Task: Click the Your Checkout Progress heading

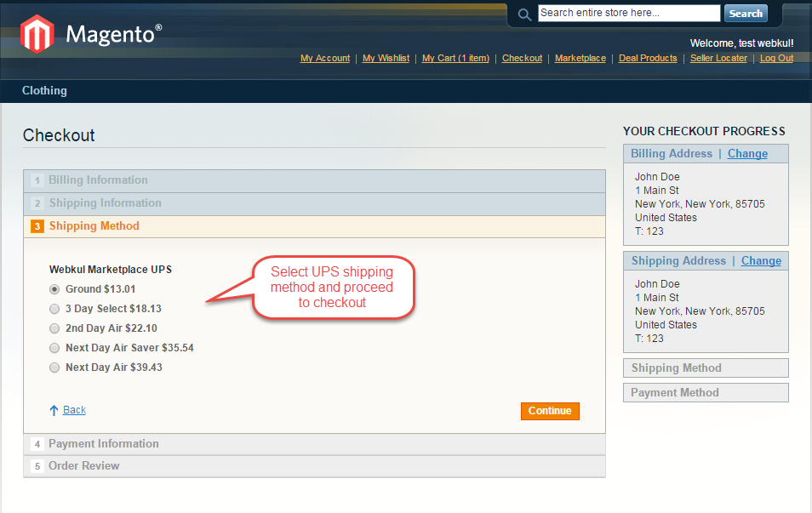Action: pos(704,132)
